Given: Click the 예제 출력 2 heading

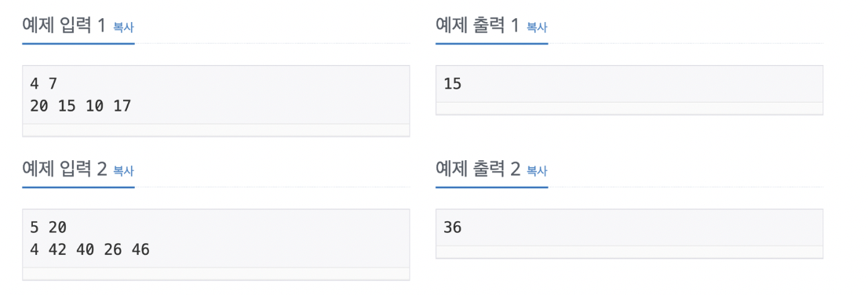Looking at the screenshot, I should point(478,169).
